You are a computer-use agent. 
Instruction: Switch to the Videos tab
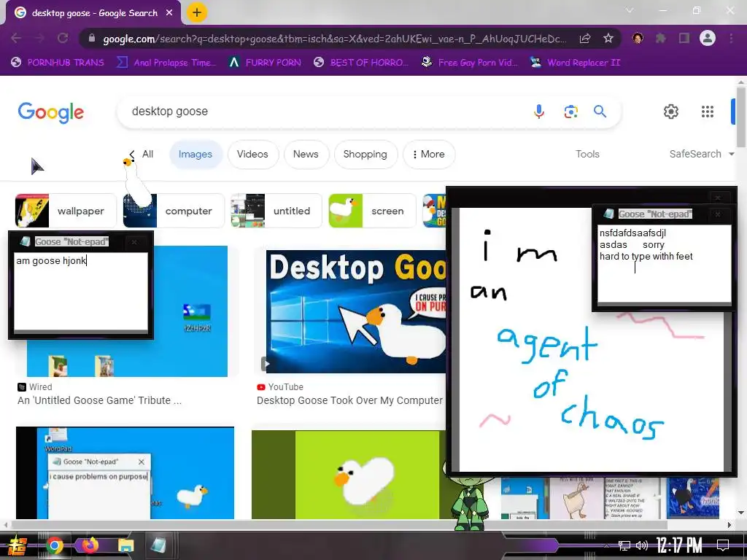[x=252, y=155]
